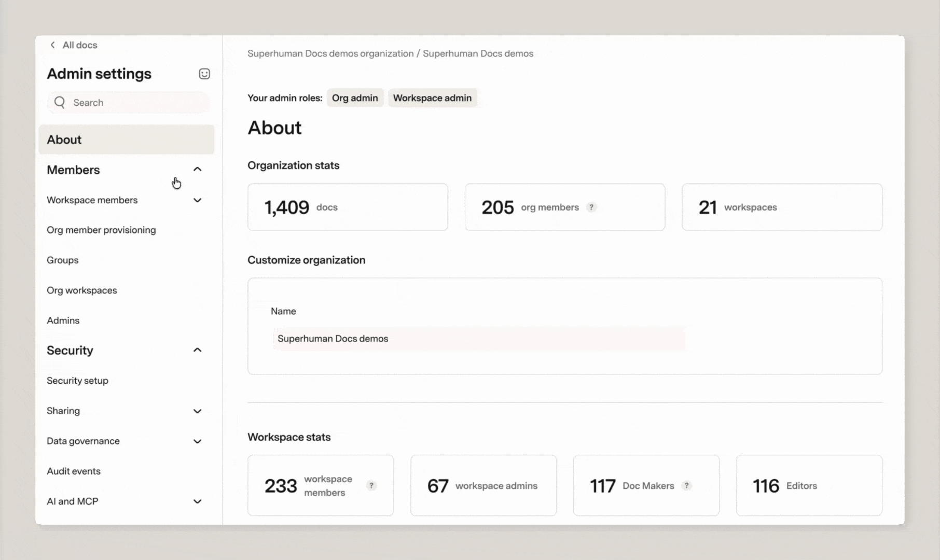
Task: Open Workspace members page
Action: pyautogui.click(x=92, y=200)
